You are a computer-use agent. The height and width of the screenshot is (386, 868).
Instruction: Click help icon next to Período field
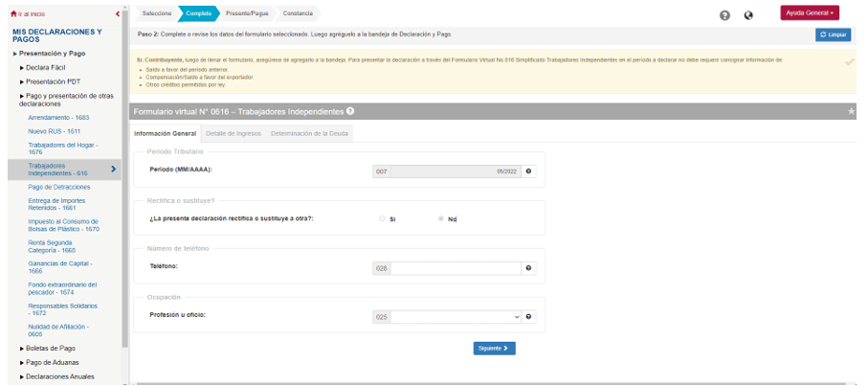point(528,170)
